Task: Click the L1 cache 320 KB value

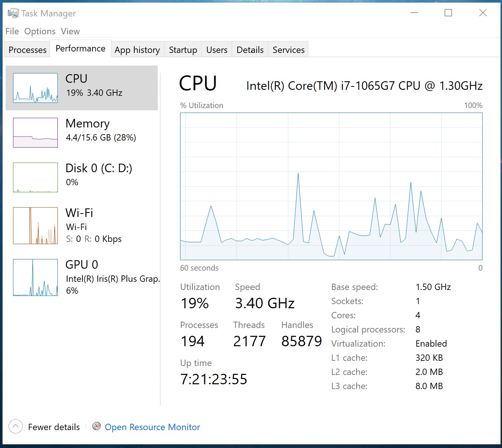Action: point(429,358)
